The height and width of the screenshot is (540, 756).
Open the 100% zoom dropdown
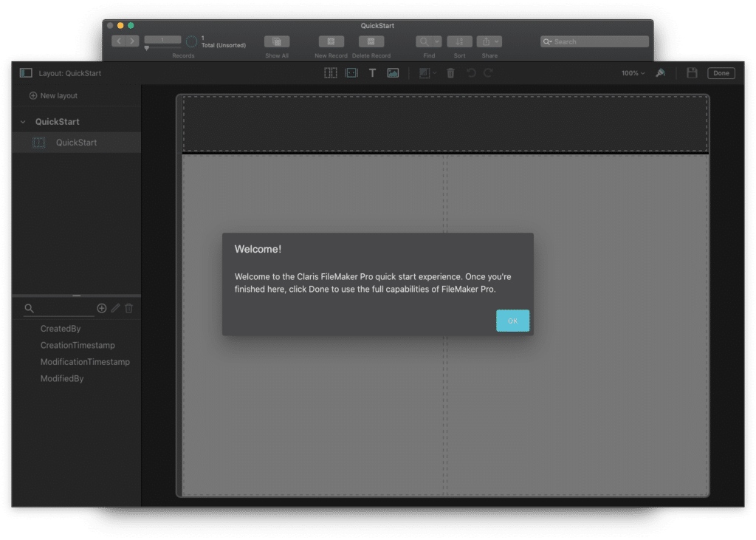point(633,73)
